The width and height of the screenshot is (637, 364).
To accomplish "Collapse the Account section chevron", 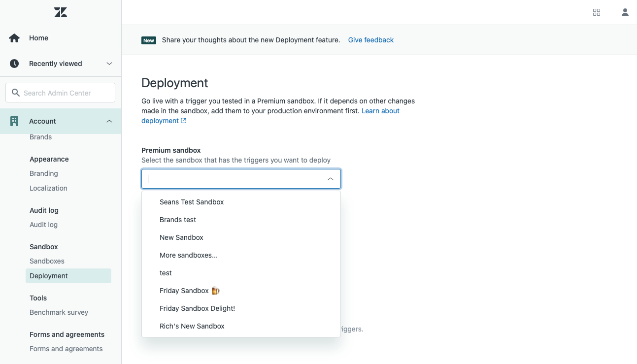I will (109, 121).
